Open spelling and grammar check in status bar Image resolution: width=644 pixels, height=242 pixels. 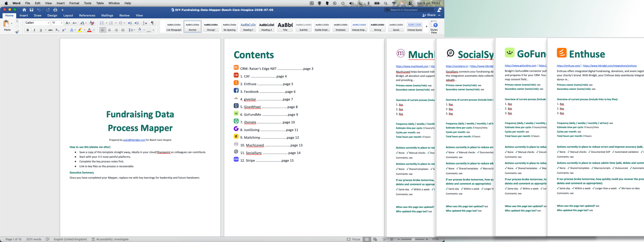pos(47,239)
